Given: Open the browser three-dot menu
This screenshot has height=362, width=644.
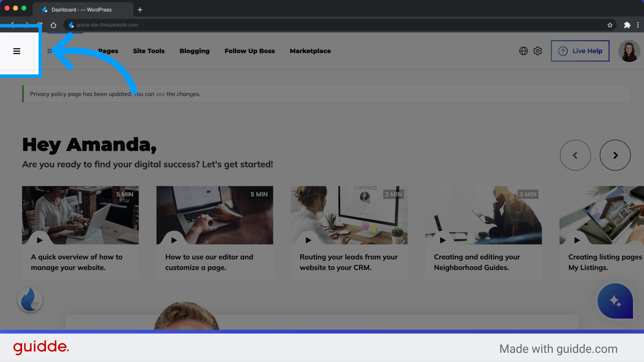Looking at the screenshot, I should 638,25.
